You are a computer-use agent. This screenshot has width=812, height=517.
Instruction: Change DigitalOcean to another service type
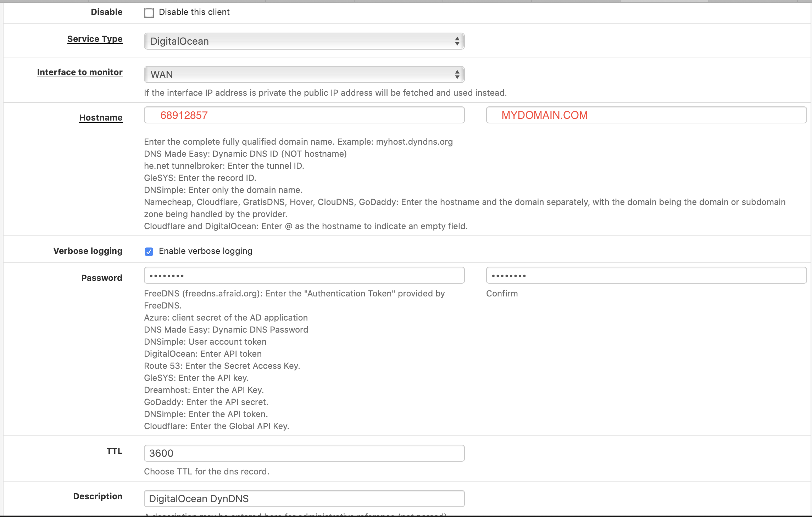coord(304,41)
